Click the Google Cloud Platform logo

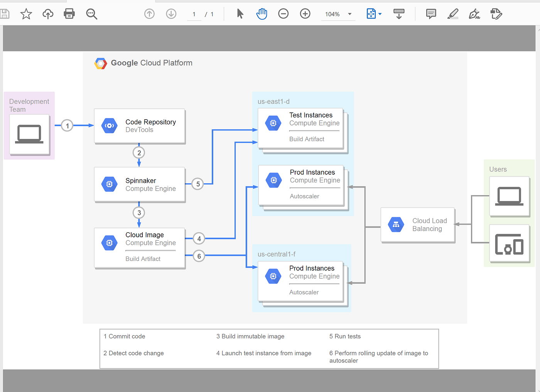point(101,63)
